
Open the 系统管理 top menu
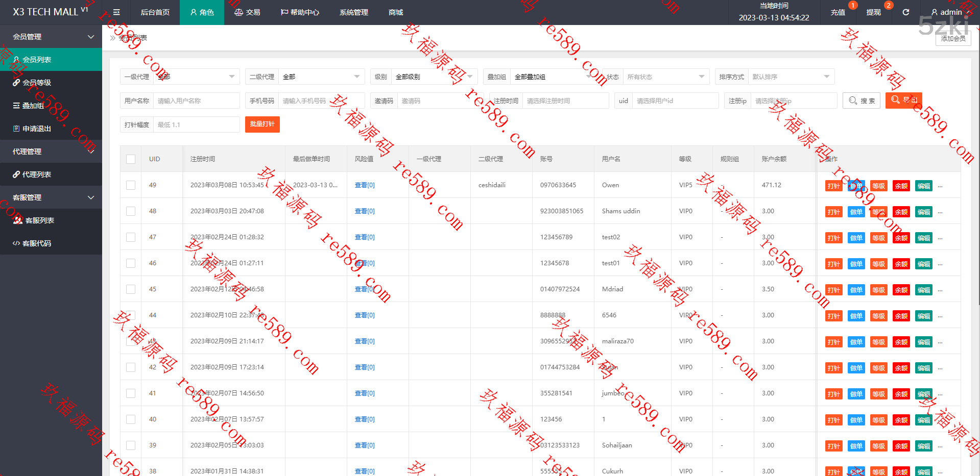click(x=353, y=12)
